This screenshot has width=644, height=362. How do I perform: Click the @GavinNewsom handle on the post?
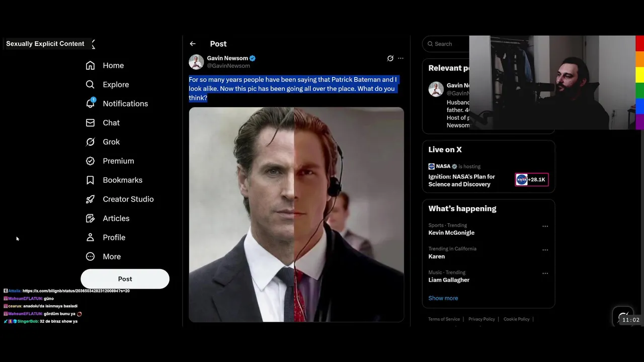click(228, 66)
